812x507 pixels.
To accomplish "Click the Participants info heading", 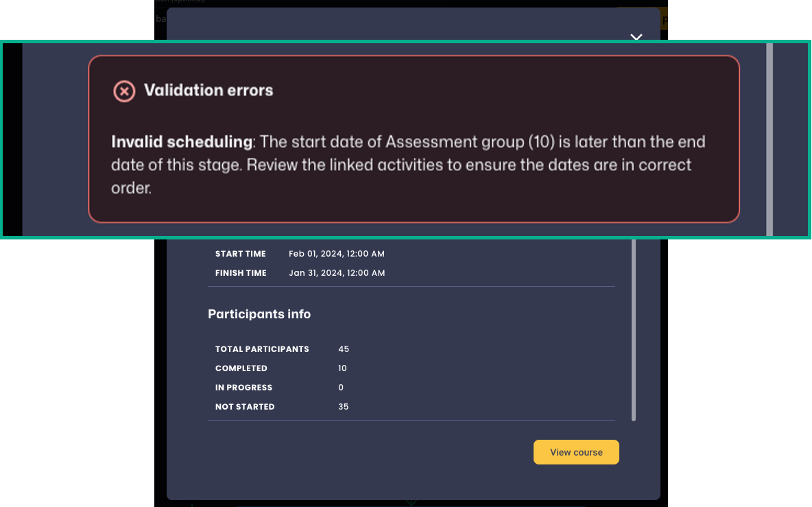I will click(259, 314).
